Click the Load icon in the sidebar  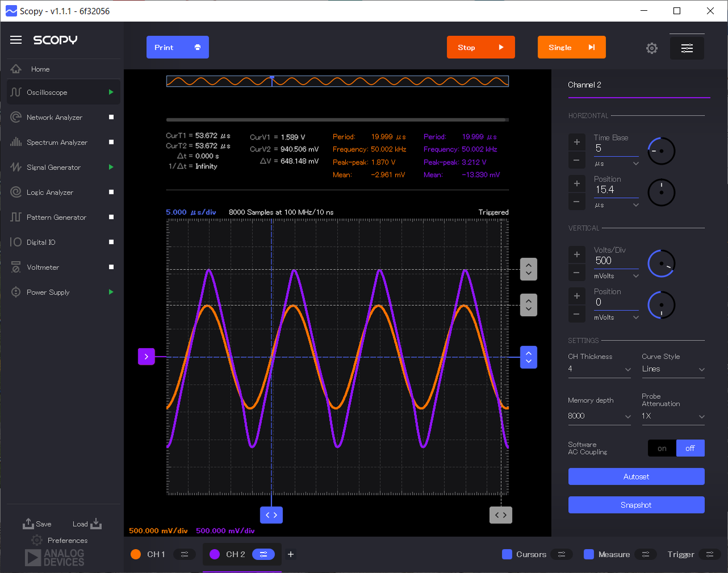point(96,523)
